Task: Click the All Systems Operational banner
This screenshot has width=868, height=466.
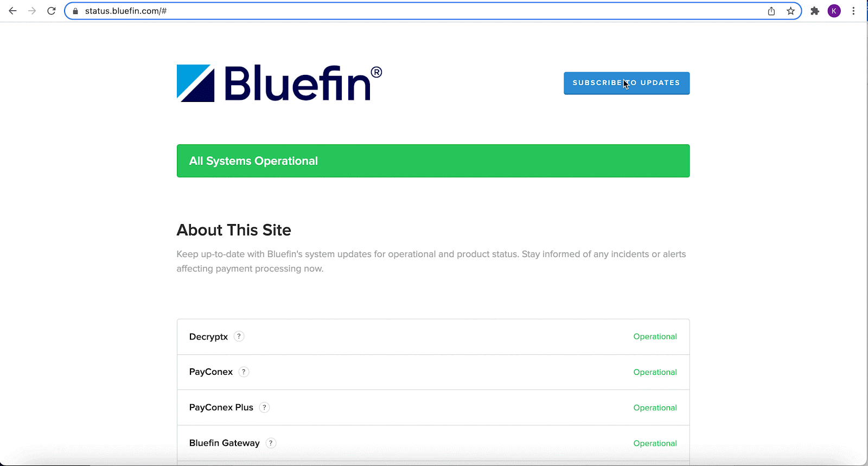Action: click(x=433, y=161)
